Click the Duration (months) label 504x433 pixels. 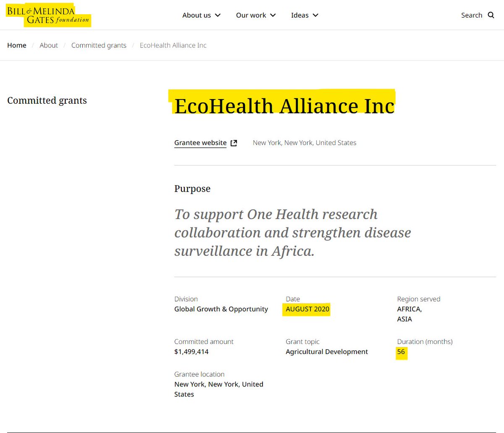click(x=425, y=342)
